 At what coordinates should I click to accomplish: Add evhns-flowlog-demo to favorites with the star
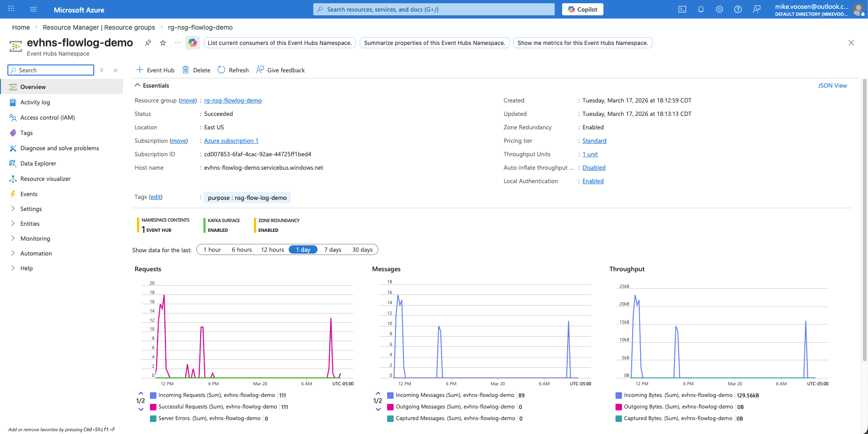coord(162,42)
